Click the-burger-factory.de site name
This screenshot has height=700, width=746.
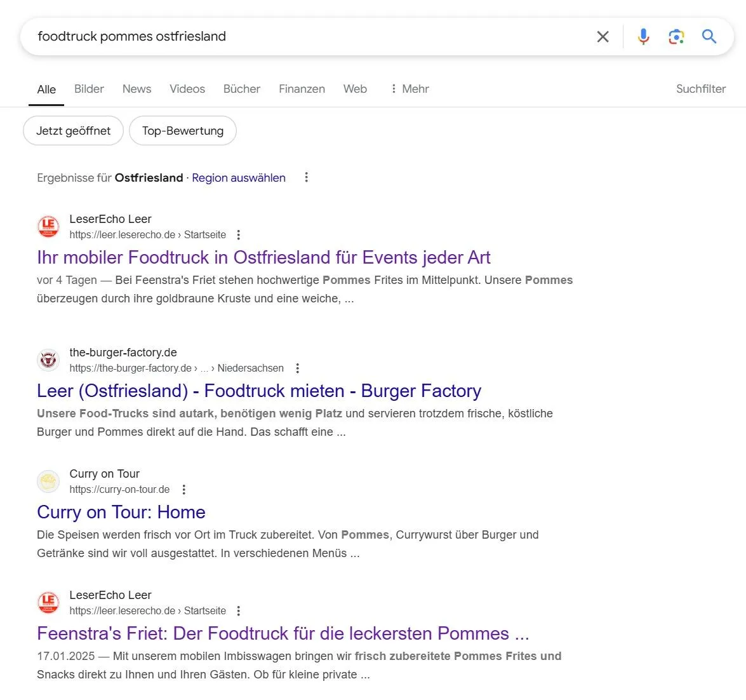tap(123, 353)
